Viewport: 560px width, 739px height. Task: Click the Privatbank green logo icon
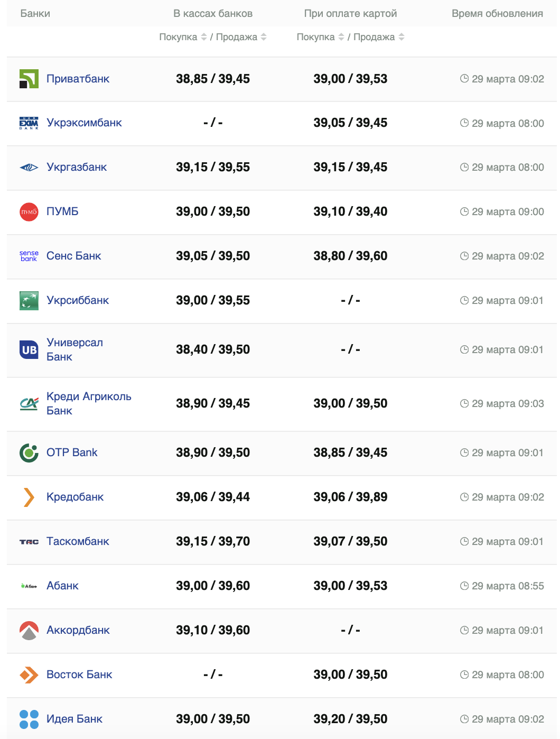[29, 79]
